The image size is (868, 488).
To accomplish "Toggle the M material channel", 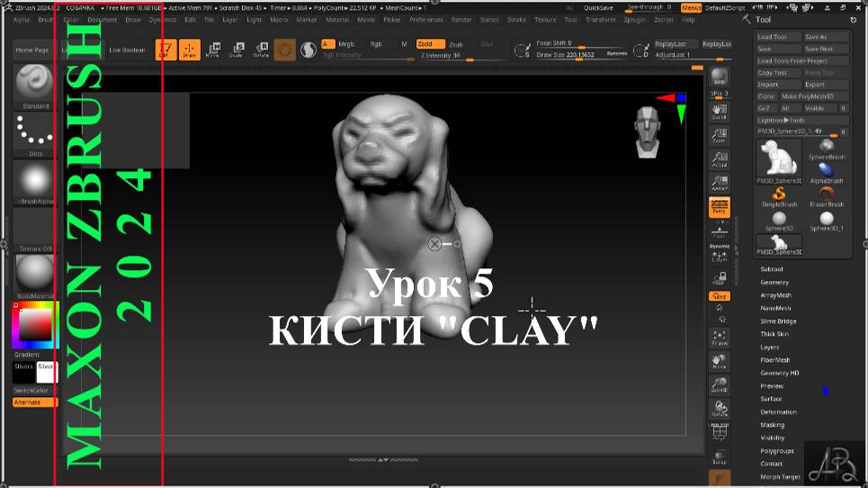I will (404, 44).
